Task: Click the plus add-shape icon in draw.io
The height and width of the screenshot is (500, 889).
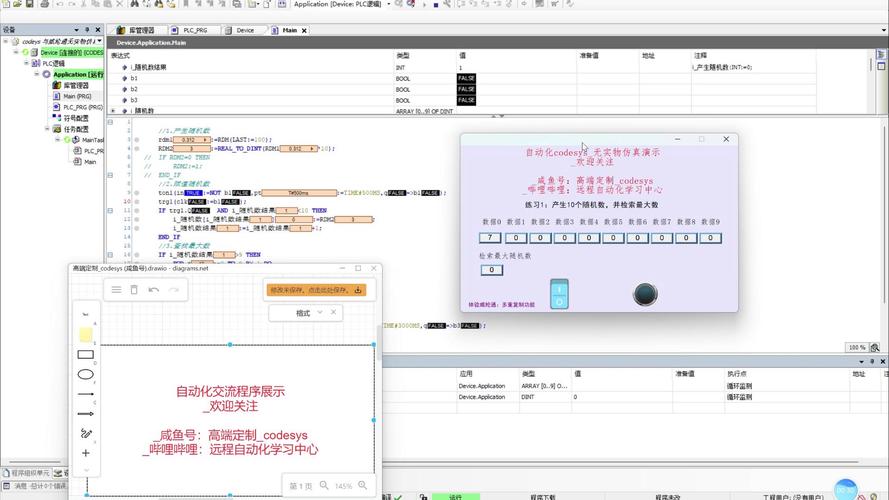Action: [x=86, y=453]
